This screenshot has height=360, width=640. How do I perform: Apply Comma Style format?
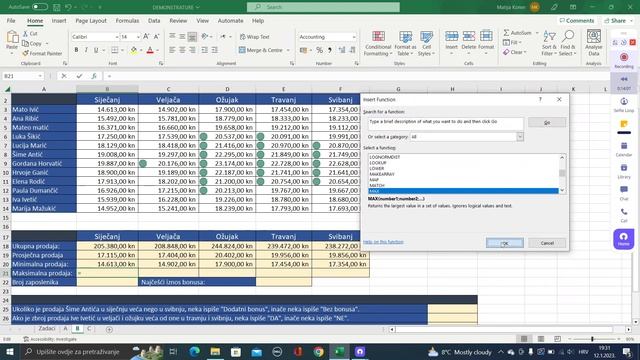coord(330,50)
